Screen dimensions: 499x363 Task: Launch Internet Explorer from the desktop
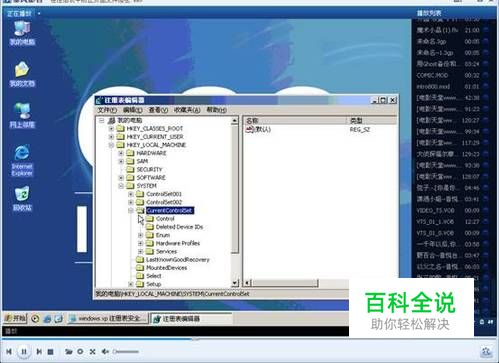pos(22,160)
